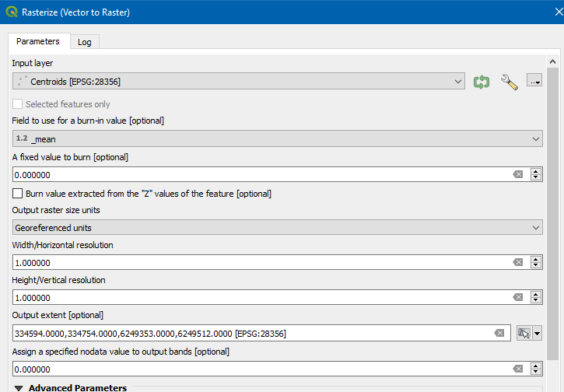This screenshot has width=564, height=392.
Task: Increase nodata value with up arrow
Action: click(536, 366)
